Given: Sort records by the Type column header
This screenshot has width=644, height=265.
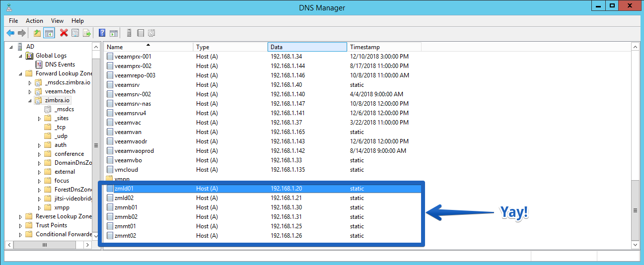Looking at the screenshot, I should point(230,47).
